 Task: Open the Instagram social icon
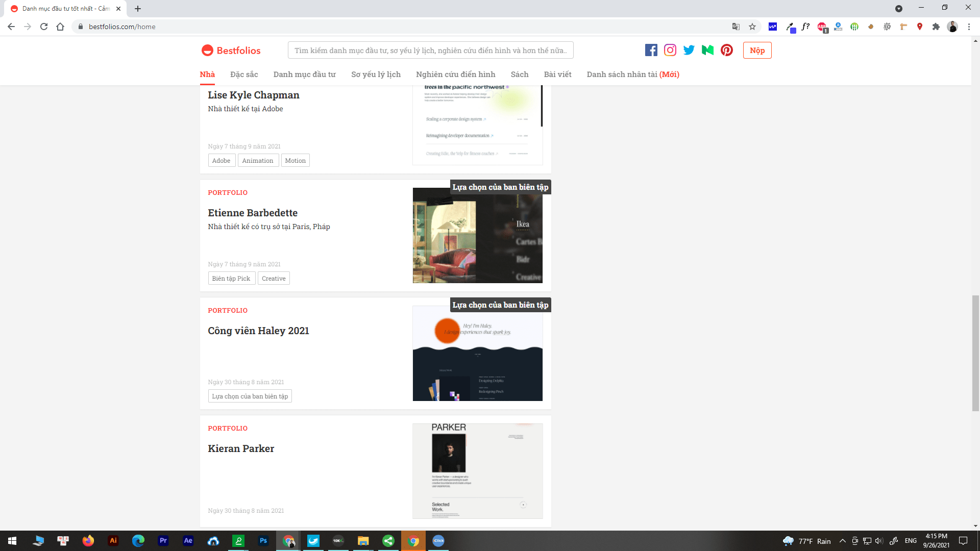(670, 50)
